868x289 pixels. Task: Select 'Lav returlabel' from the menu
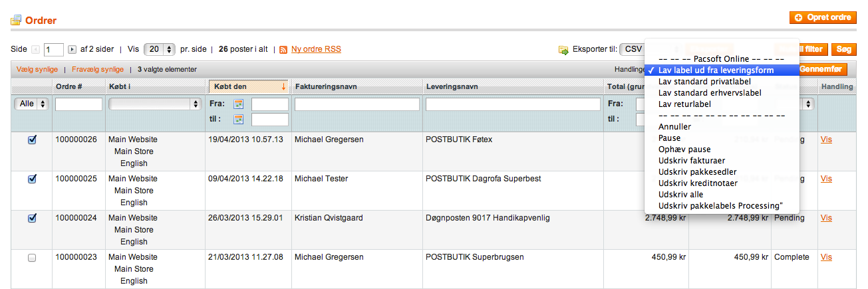tap(684, 104)
